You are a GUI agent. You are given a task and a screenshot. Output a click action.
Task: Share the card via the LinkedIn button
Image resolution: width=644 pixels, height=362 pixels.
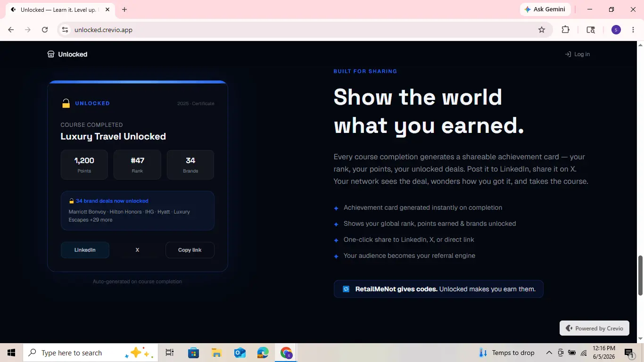coord(85,250)
